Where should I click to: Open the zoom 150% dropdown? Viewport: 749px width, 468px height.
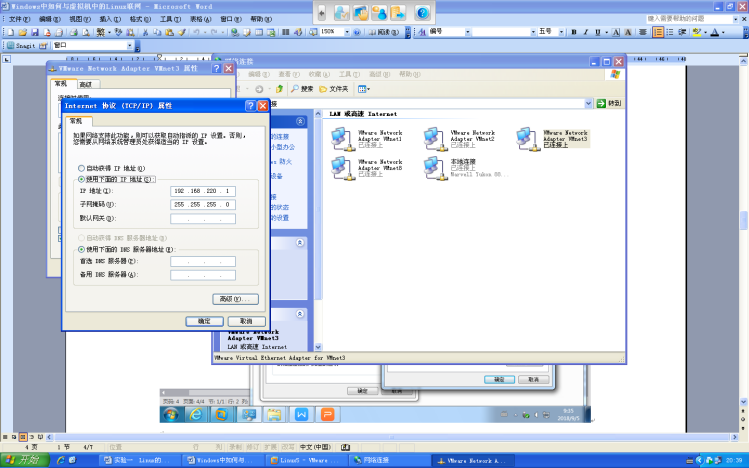347,32
